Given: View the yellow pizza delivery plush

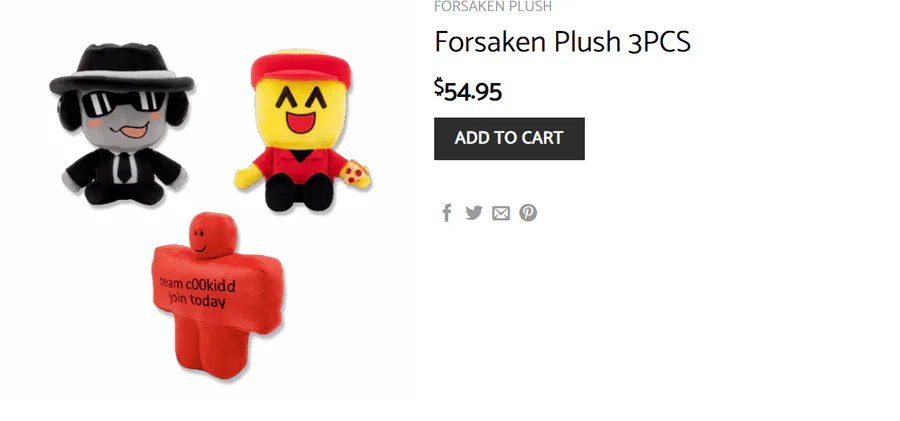Looking at the screenshot, I should pyautogui.click(x=302, y=131).
